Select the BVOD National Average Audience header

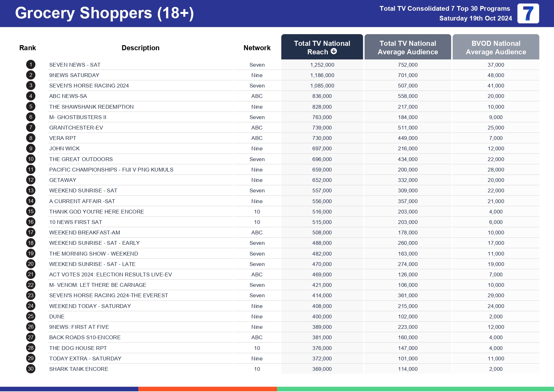tap(496, 47)
